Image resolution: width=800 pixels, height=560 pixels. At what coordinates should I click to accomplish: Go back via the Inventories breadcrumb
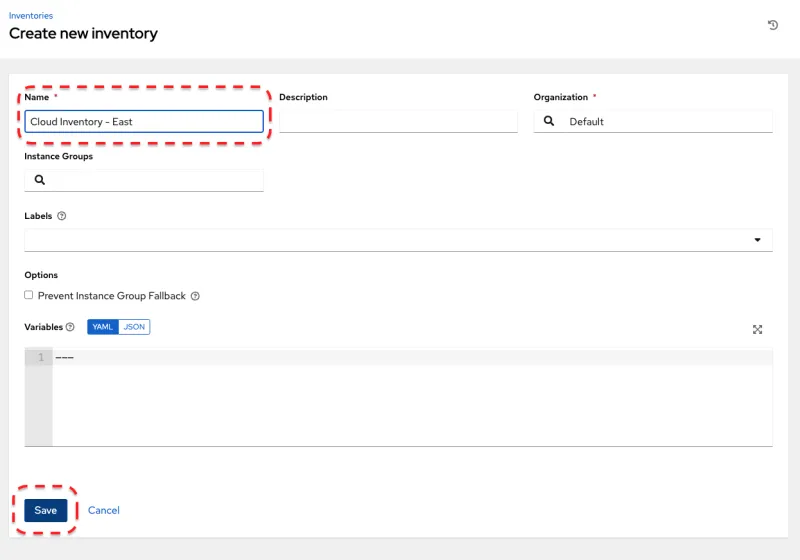(x=31, y=16)
